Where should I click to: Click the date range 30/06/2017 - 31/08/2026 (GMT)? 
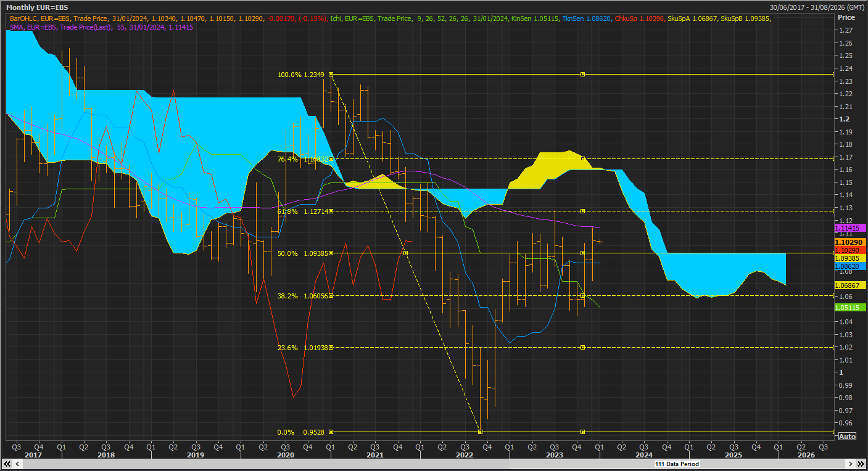point(817,7)
